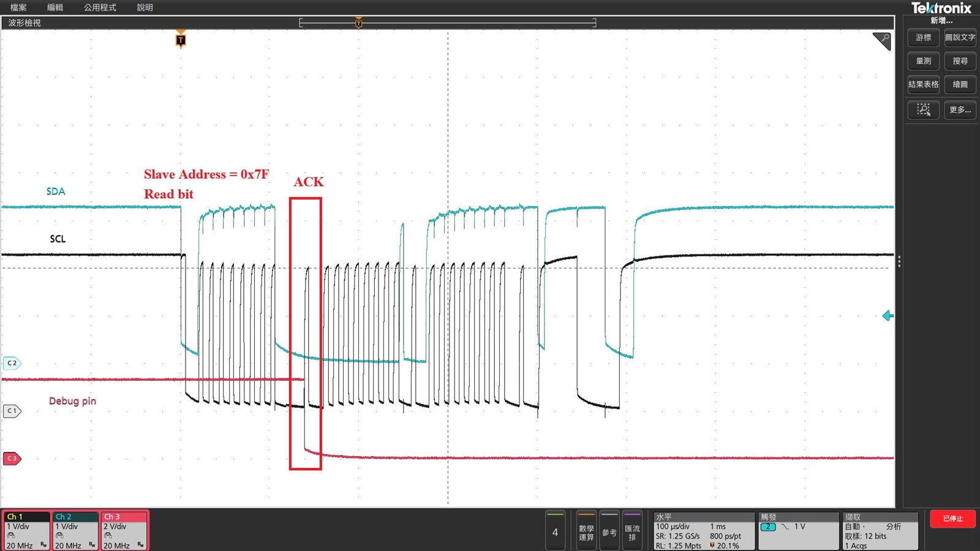Viewport: 980px width, 551px height.
Task: Click the three-dot handle beside the results panel
Action: pos(899,262)
